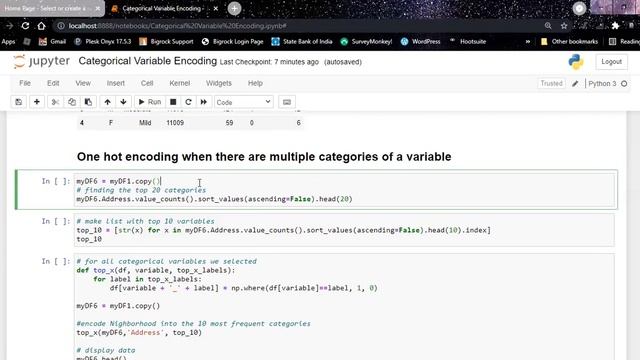Move selected cell up arrow
This screenshot has height=360, width=640.
(x=107, y=102)
